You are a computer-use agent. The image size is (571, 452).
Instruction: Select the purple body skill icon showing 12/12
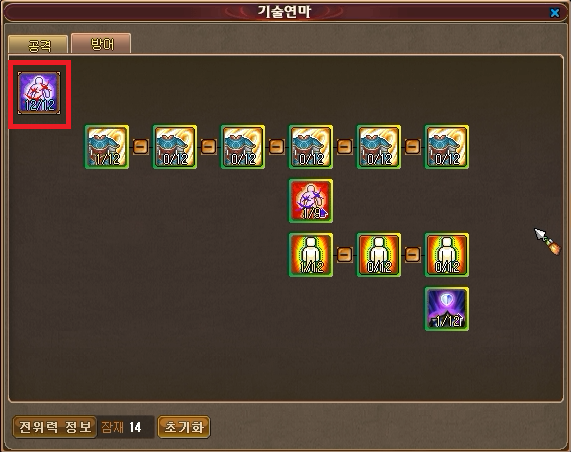click(x=39, y=93)
